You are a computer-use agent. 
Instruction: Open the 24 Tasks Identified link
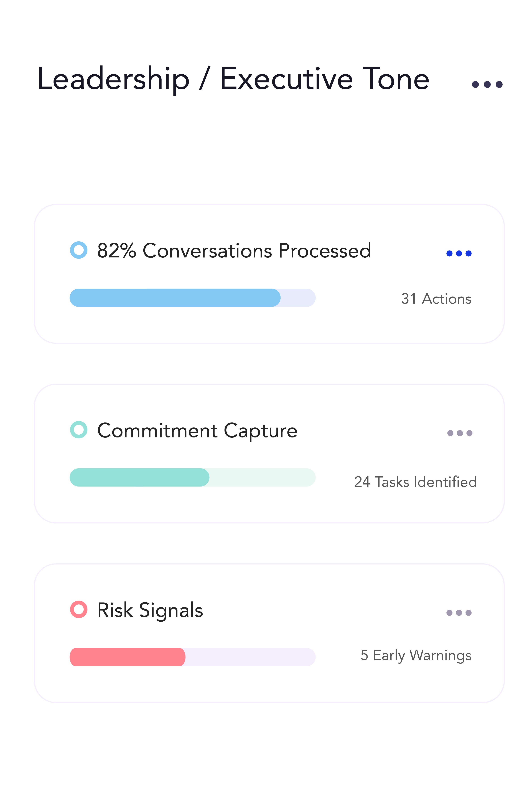tap(415, 482)
